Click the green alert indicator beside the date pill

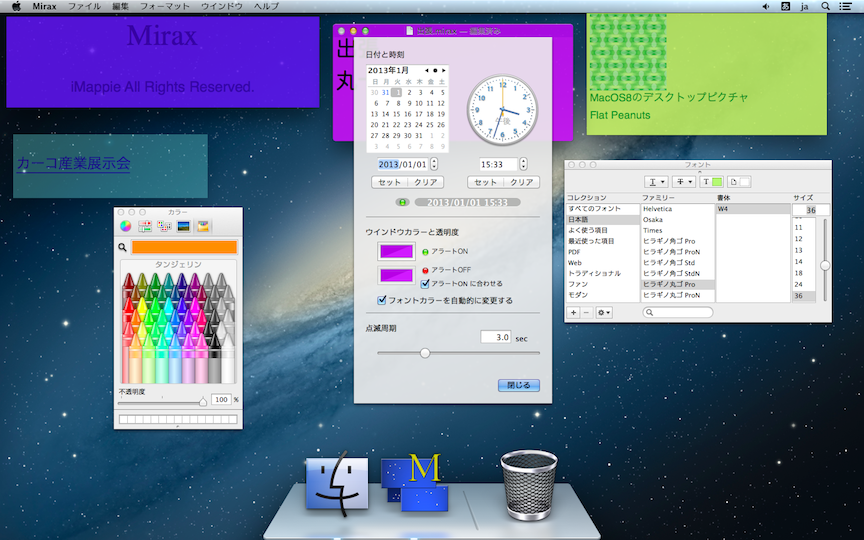[x=402, y=202]
